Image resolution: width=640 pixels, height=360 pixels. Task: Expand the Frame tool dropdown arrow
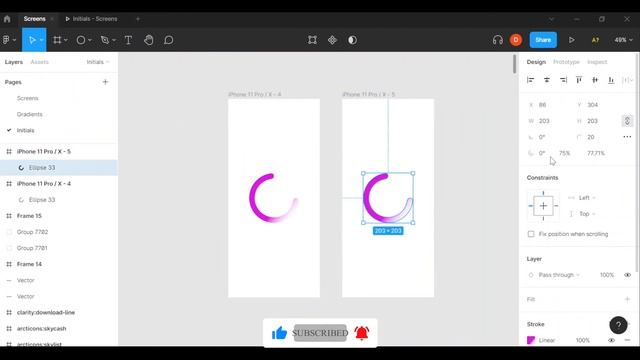pos(66,40)
